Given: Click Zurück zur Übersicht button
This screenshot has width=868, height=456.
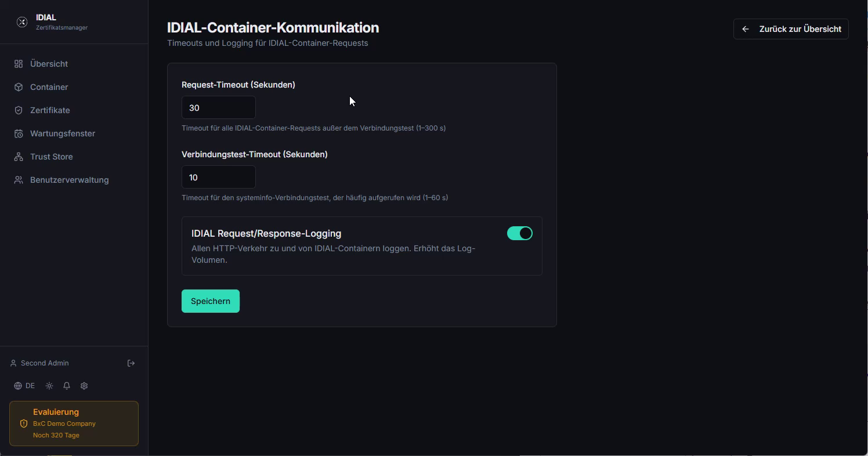Looking at the screenshot, I should [x=791, y=29].
